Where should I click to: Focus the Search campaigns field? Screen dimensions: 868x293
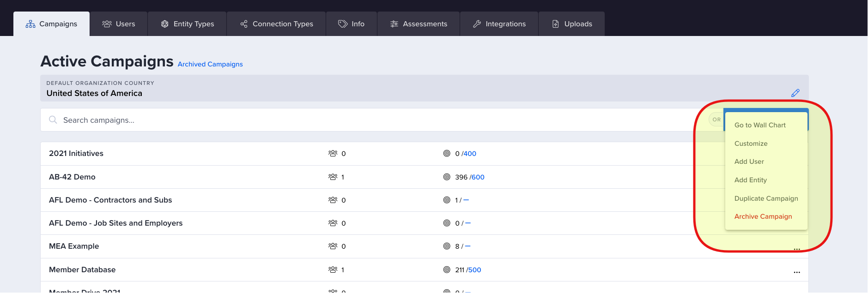pyautogui.click(x=374, y=120)
